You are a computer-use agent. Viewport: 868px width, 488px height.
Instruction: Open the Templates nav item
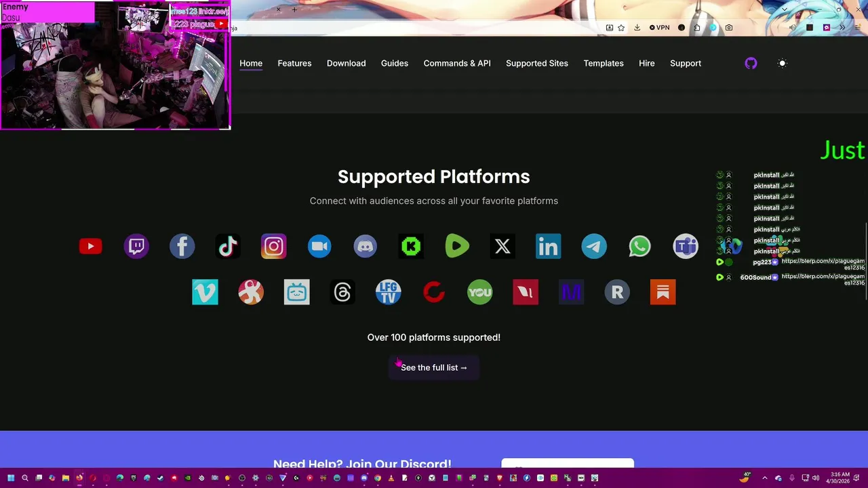pyautogui.click(x=604, y=63)
